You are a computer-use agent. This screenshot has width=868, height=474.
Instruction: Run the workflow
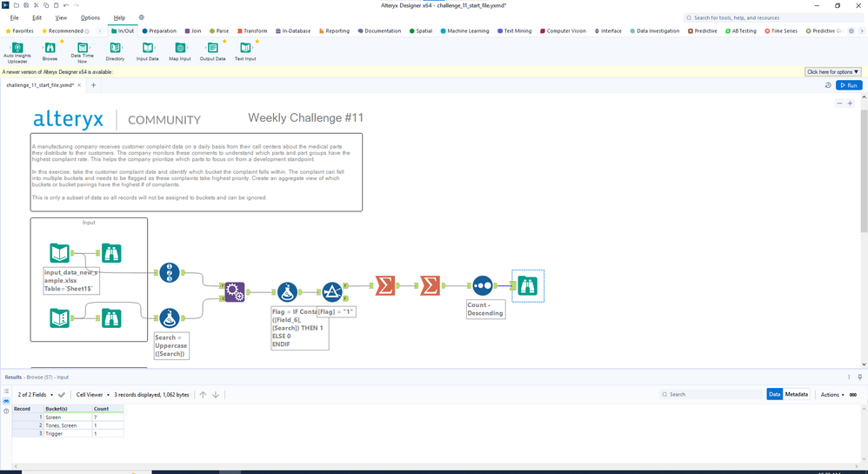click(849, 85)
